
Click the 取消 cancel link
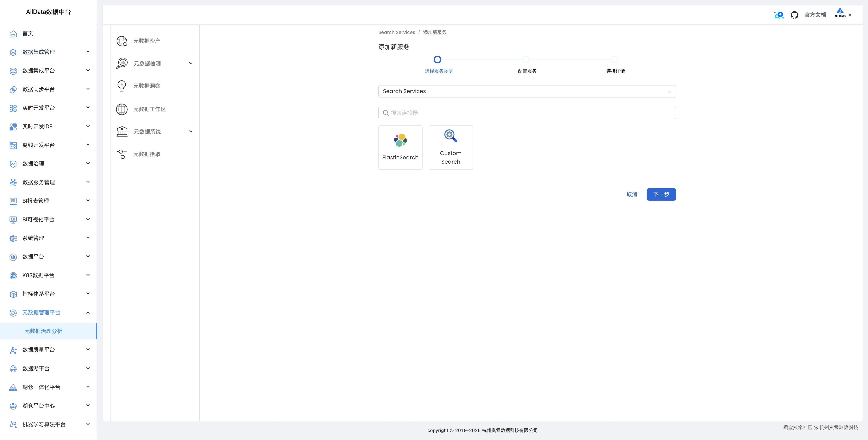click(x=632, y=194)
